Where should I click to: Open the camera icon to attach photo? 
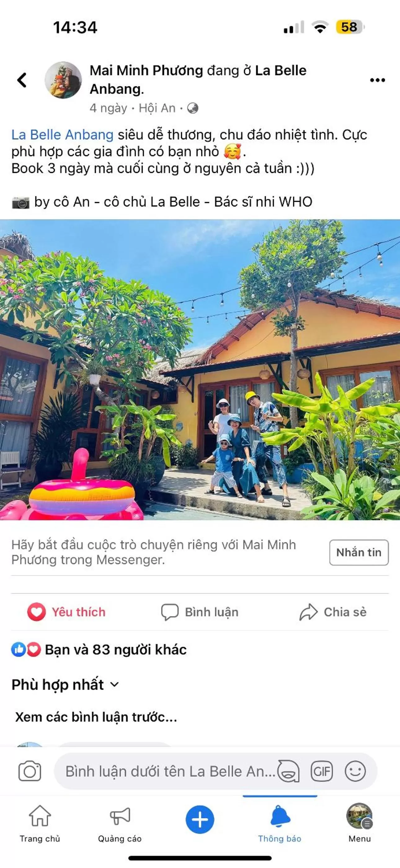(30, 771)
